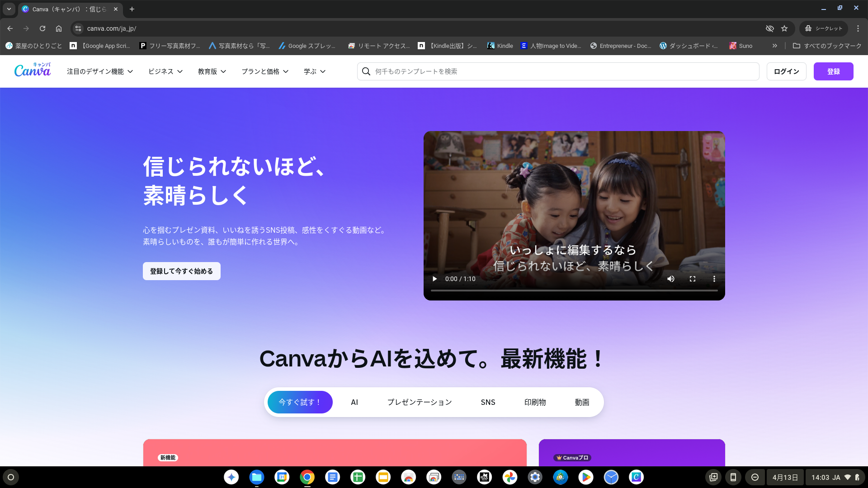868x488 pixels.
Task: Select the プレゼンテーション tab
Action: (x=419, y=402)
